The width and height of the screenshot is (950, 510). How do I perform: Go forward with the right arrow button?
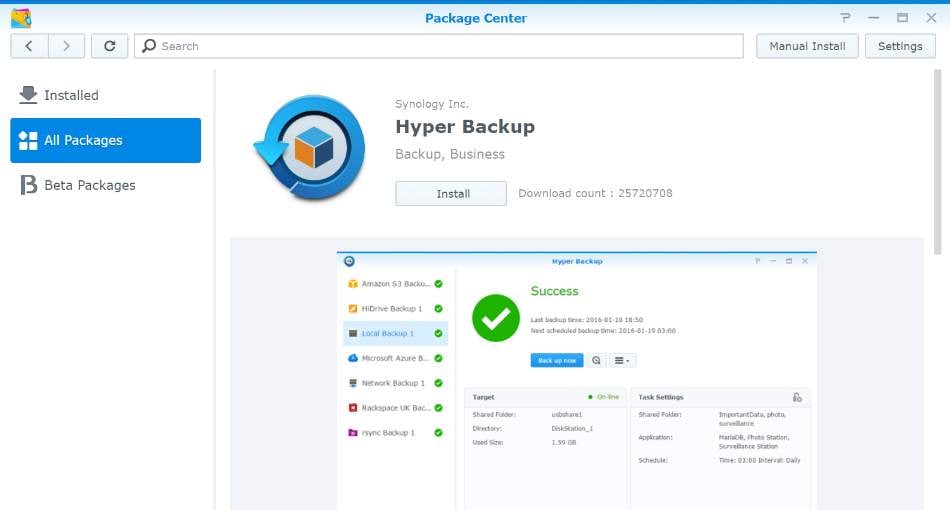[x=66, y=46]
